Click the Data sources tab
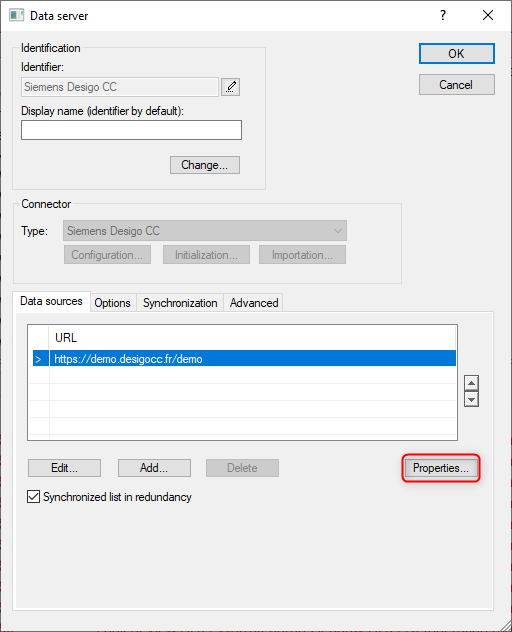This screenshot has height=632, width=512. [x=51, y=301]
